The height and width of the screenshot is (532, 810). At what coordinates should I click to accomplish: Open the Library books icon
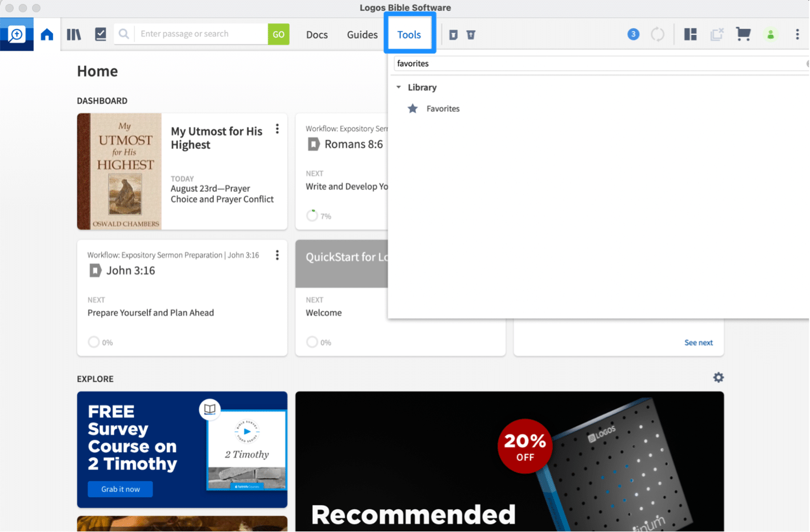click(x=74, y=34)
